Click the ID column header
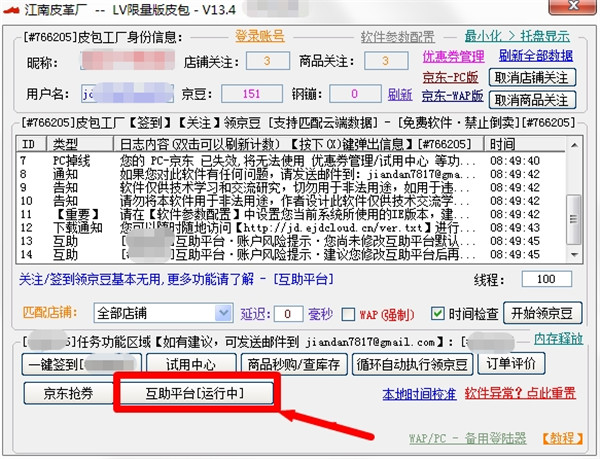The image size is (600, 459). tap(31, 144)
